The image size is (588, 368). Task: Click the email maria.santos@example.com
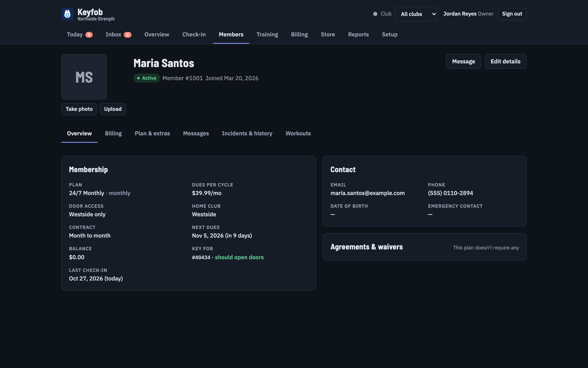(x=367, y=193)
